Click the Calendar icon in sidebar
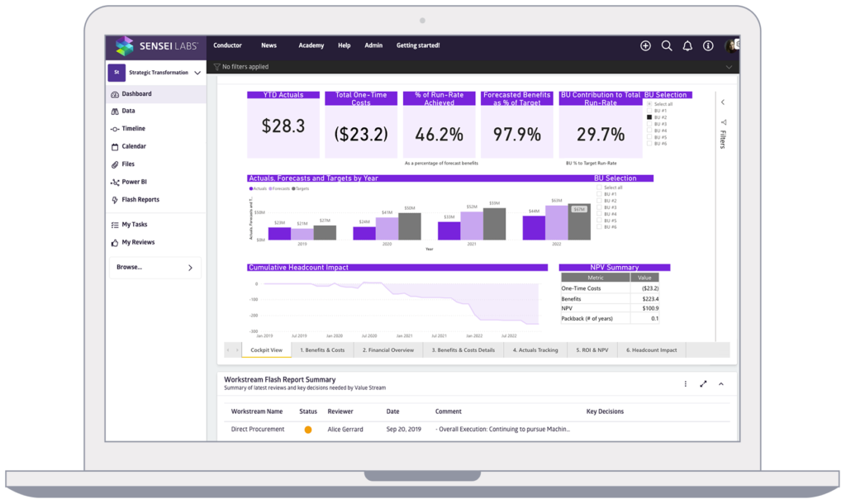The width and height of the screenshot is (846, 504). pos(115,147)
